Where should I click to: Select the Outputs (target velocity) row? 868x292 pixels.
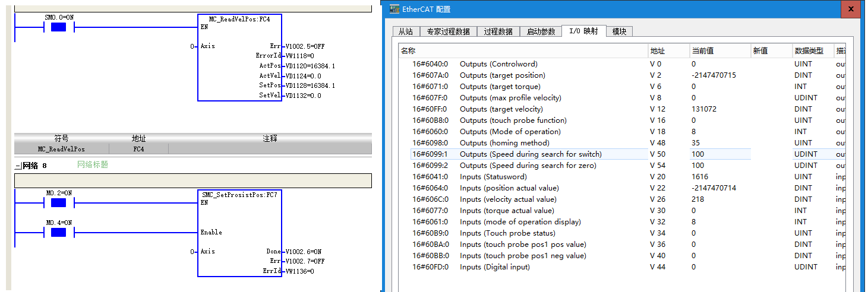[623, 109]
